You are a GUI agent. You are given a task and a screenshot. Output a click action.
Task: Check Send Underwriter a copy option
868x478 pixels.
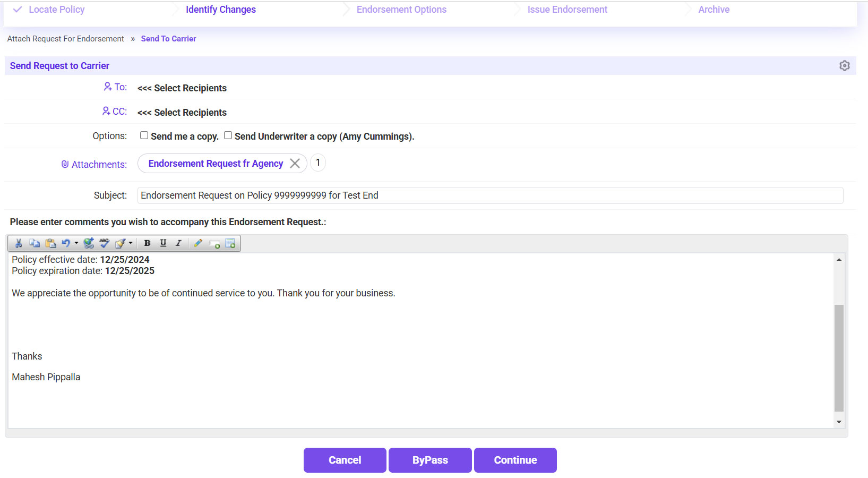point(228,135)
